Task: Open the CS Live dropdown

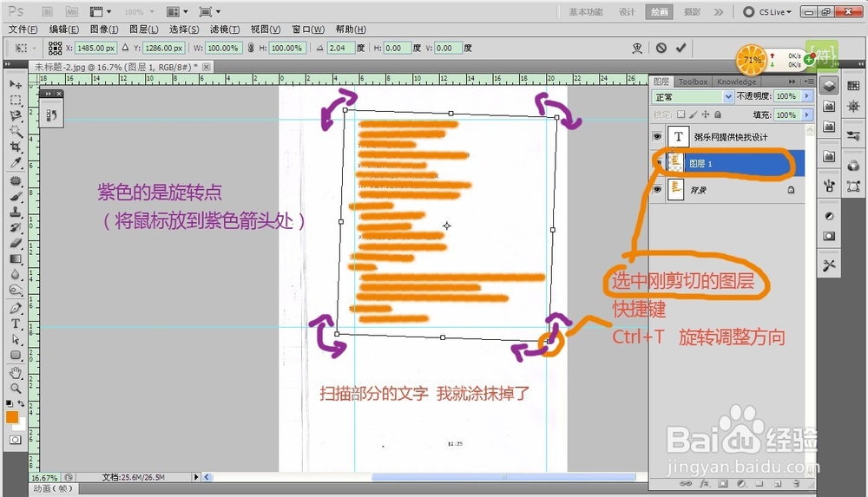Action: 768,11
